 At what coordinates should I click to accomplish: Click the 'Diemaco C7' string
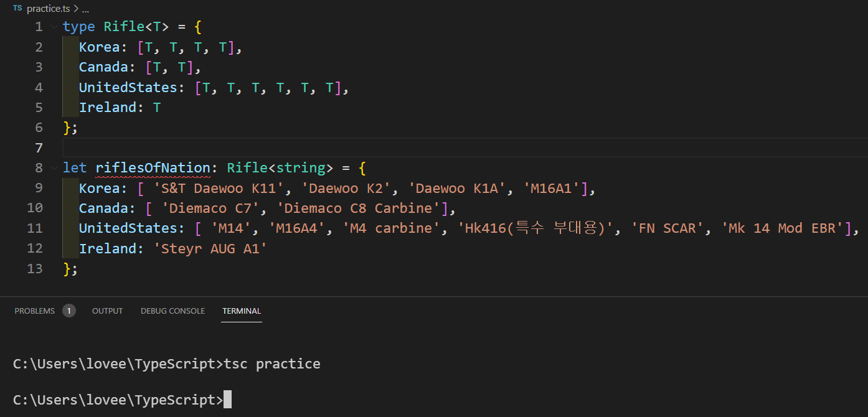(210, 208)
